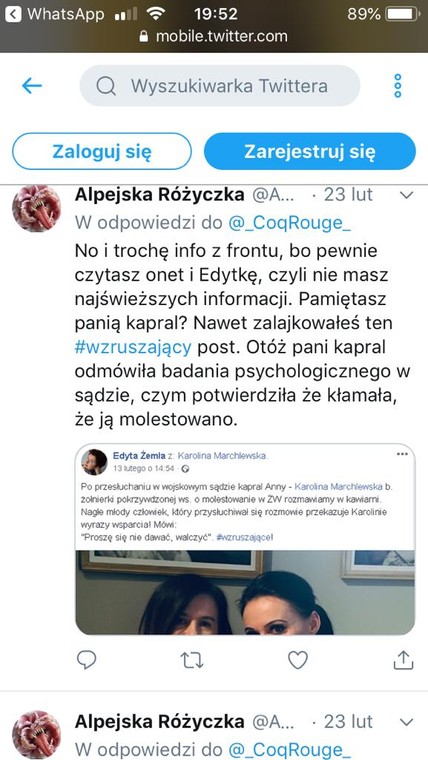The width and height of the screenshot is (428, 760).
Task: Open the #wzruszający hashtag link
Action: click(x=133, y=348)
